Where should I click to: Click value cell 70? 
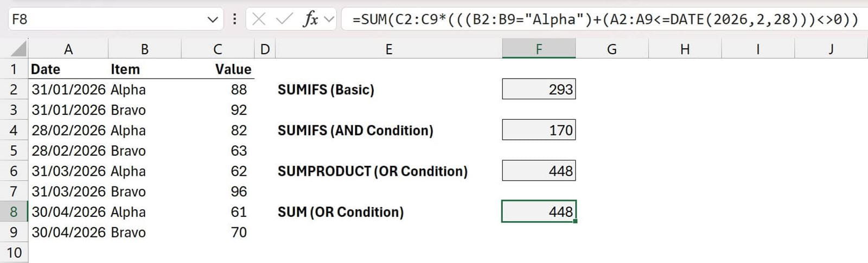[x=218, y=232]
